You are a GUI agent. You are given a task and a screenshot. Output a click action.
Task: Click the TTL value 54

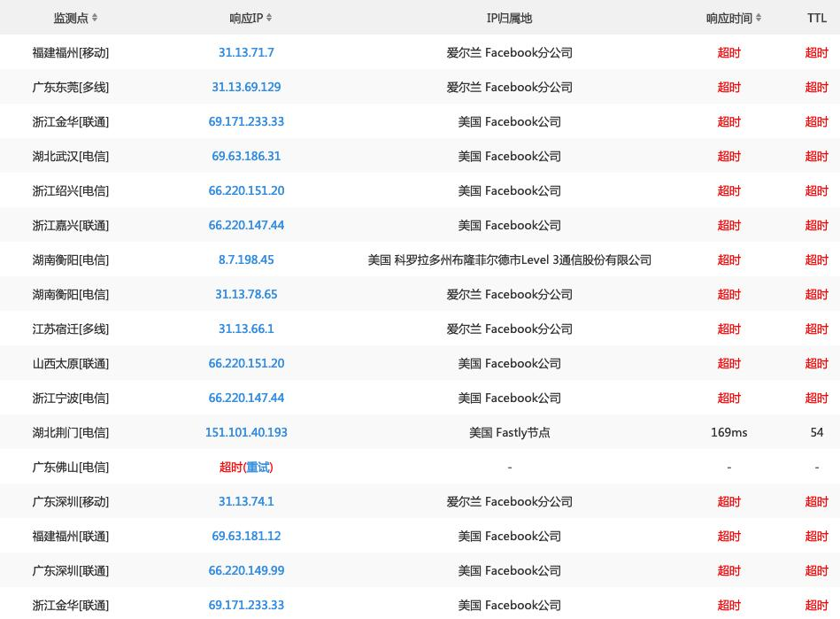816,432
